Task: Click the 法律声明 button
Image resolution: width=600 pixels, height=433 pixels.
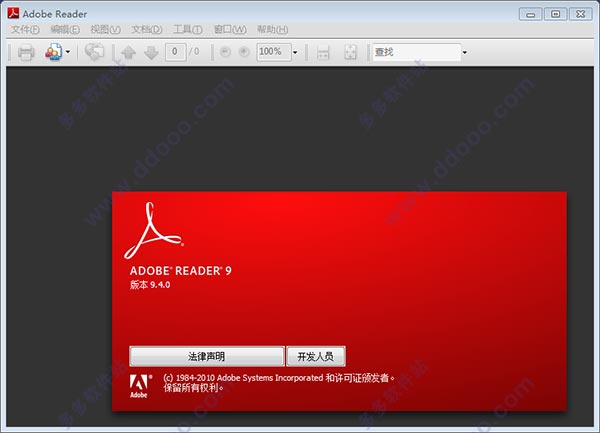Action: 207,356
